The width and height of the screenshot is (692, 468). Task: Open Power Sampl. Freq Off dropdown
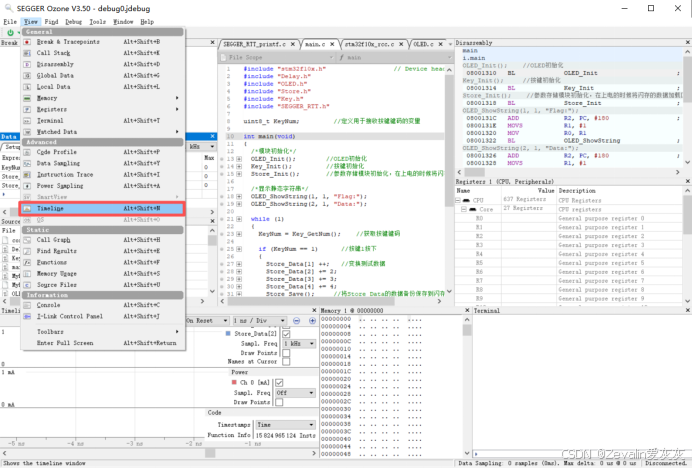click(295, 393)
